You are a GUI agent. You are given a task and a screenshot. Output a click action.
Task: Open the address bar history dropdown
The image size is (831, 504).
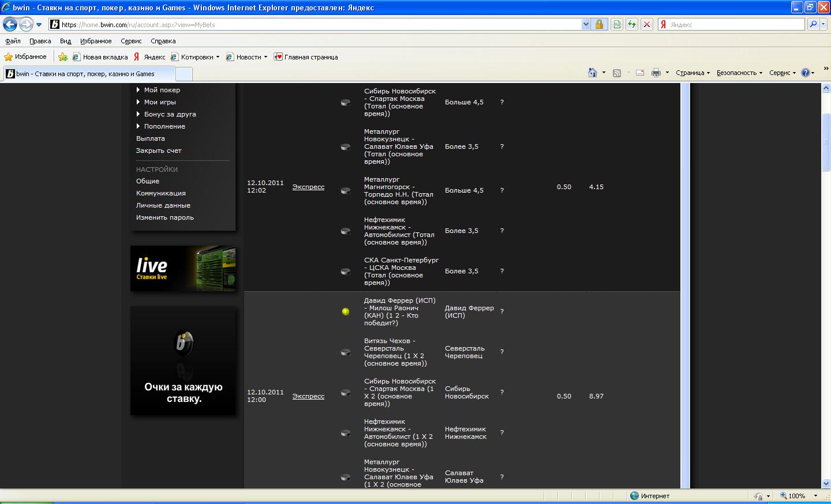click(x=586, y=24)
